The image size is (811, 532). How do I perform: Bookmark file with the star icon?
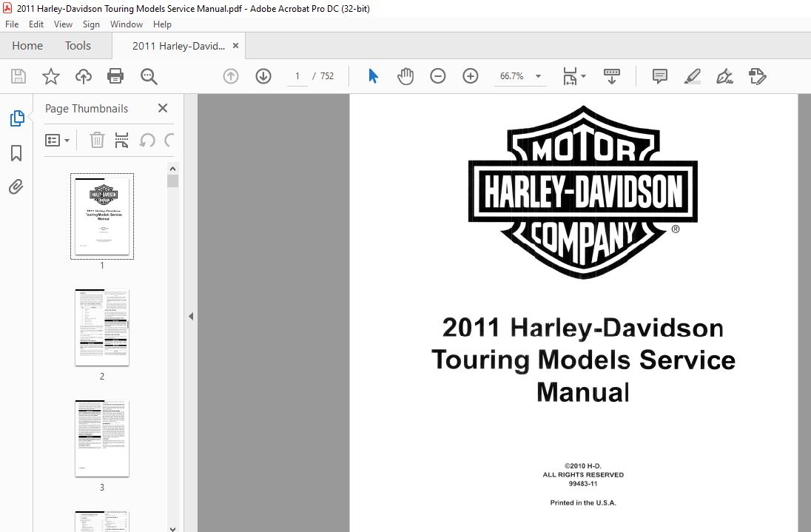[x=50, y=76]
